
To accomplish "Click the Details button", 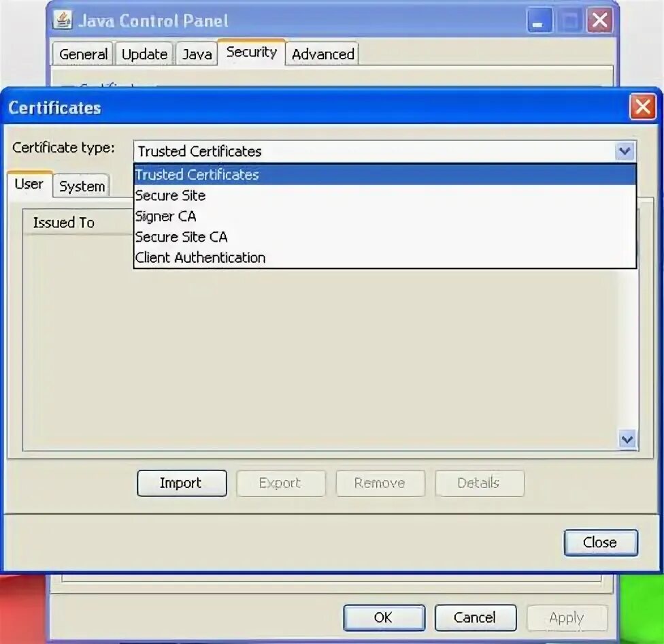I will click(480, 483).
